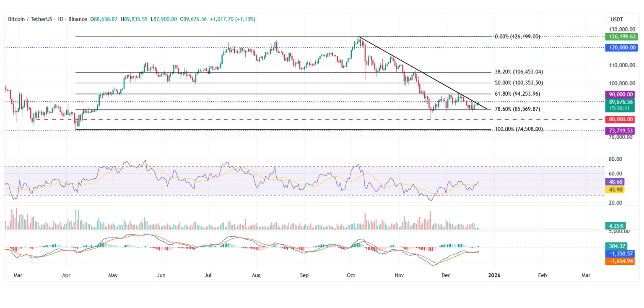This screenshot has width=644, height=308.
Task: Click the 78.60% Fibonacci level label
Action: click(517, 109)
